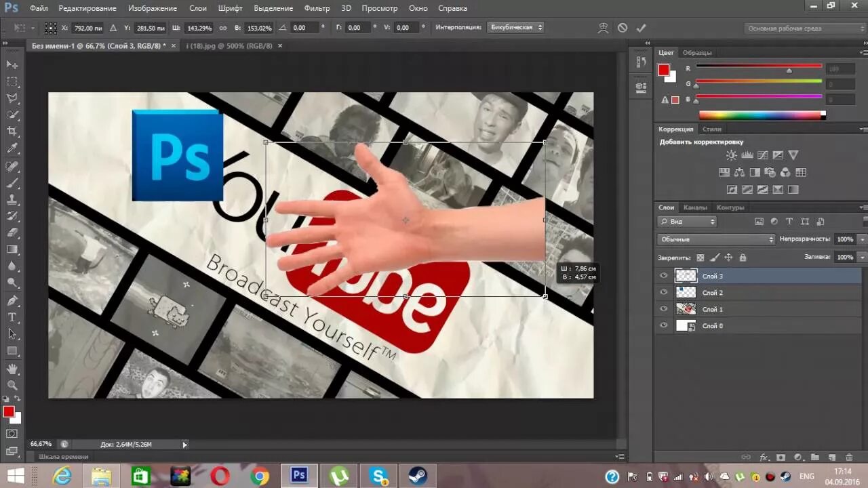Click the Слой 1 layer thumbnail
This screenshot has width=868, height=488.
pos(686,309)
